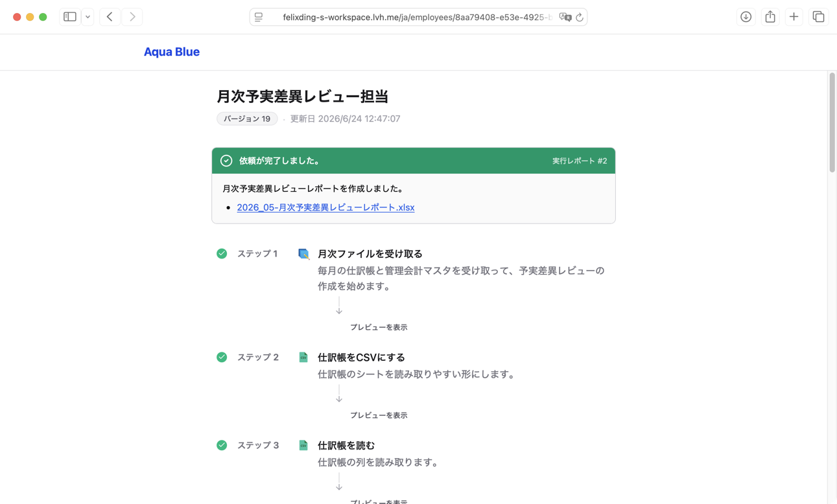Viewport: 837px width, 504px height.
Task: Click the ステップ 2 label
Action: [258, 358]
